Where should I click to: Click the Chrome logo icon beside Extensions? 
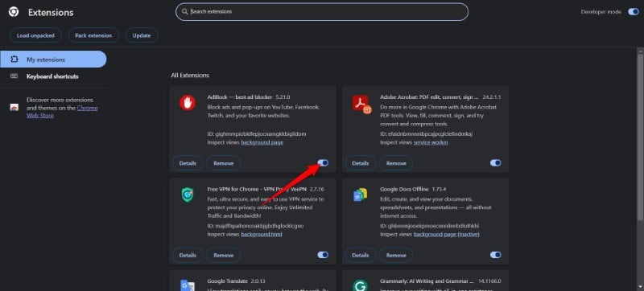click(14, 12)
